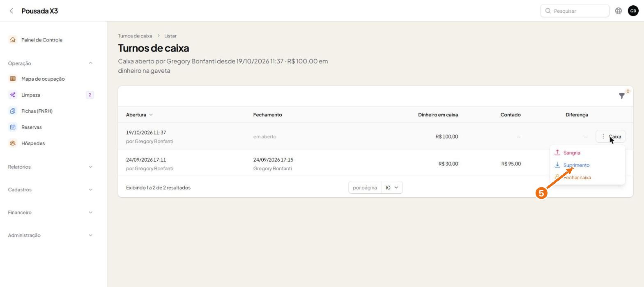Click the back arrow beside Pousada X3
The width and height of the screenshot is (644, 287).
(11, 11)
